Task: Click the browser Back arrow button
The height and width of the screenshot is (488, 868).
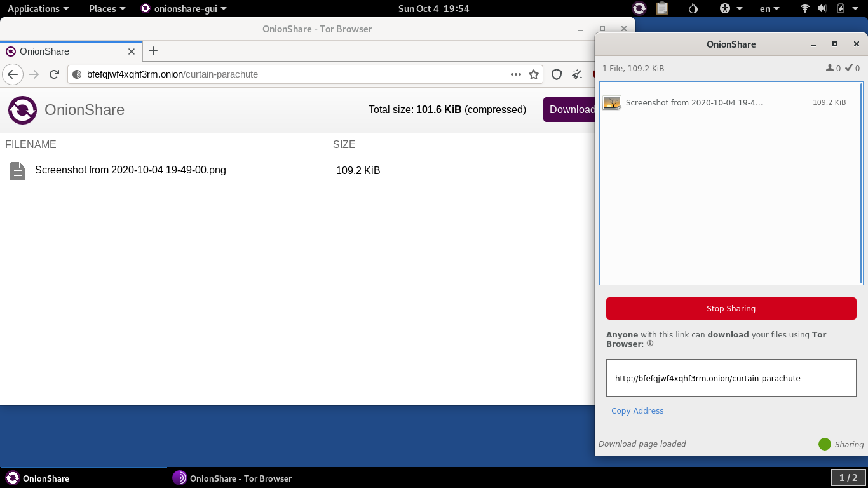Action: click(13, 74)
